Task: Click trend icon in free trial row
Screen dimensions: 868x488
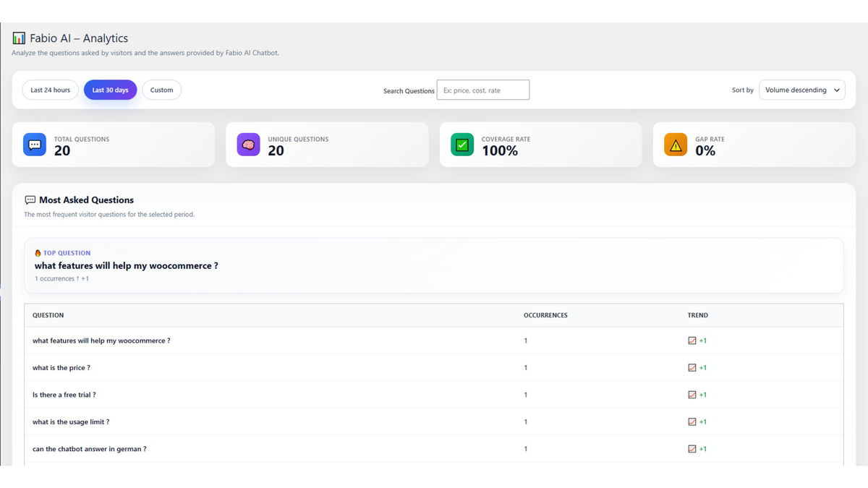Action: point(692,395)
